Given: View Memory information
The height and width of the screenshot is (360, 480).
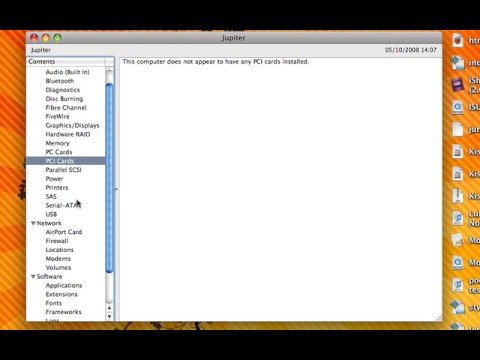Looking at the screenshot, I should coord(57,143).
